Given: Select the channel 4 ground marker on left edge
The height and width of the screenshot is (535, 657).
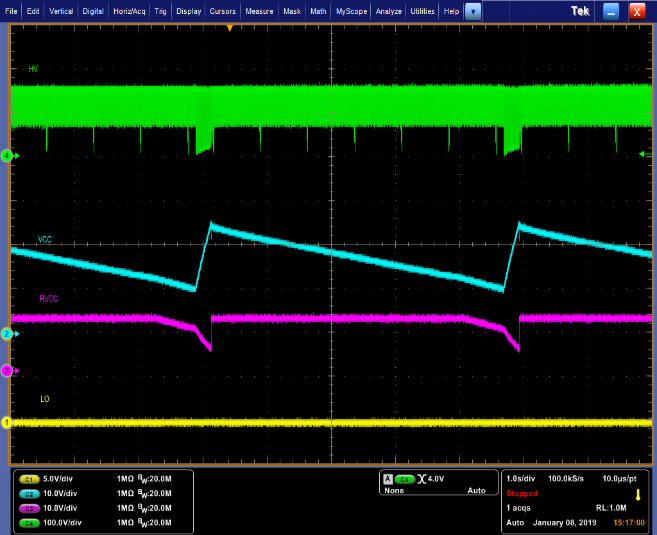Looking at the screenshot, I should pyautogui.click(x=6, y=156).
